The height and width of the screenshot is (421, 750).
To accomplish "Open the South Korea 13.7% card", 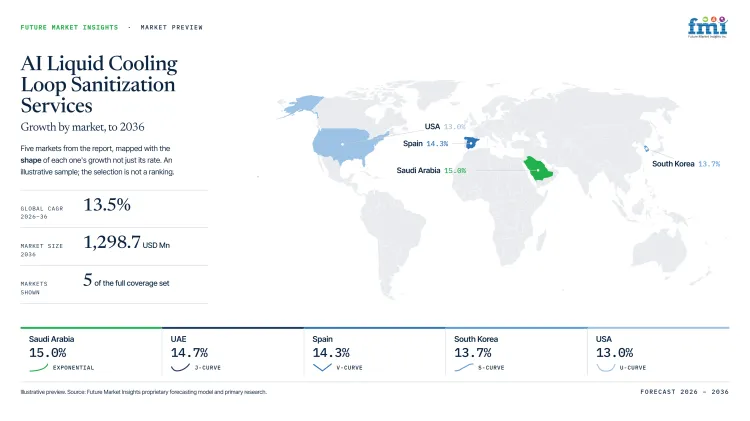I will point(517,353).
